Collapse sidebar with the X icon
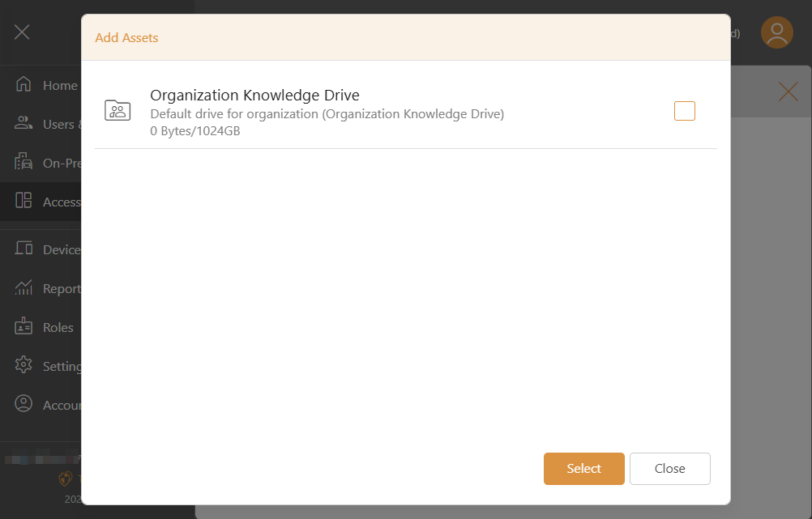 [x=22, y=32]
